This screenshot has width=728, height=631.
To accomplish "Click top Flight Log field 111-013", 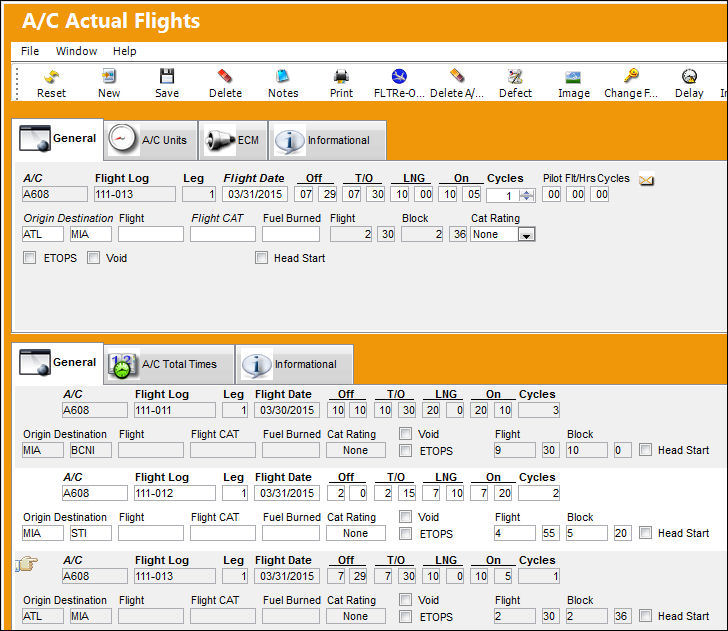I will pyautogui.click(x=135, y=194).
